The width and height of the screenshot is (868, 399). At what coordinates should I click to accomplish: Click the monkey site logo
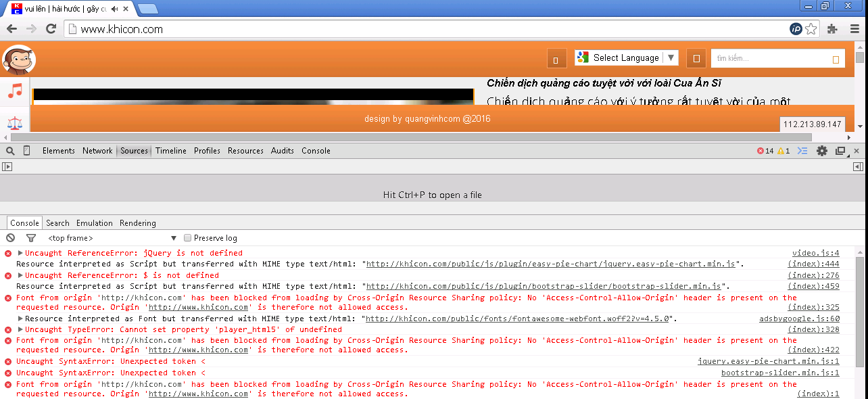(x=18, y=60)
